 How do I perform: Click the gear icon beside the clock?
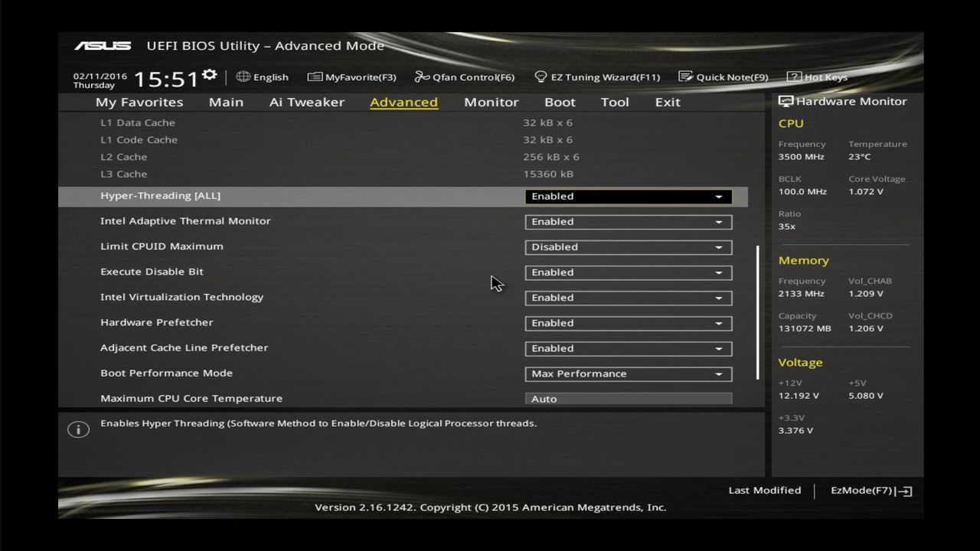click(210, 75)
